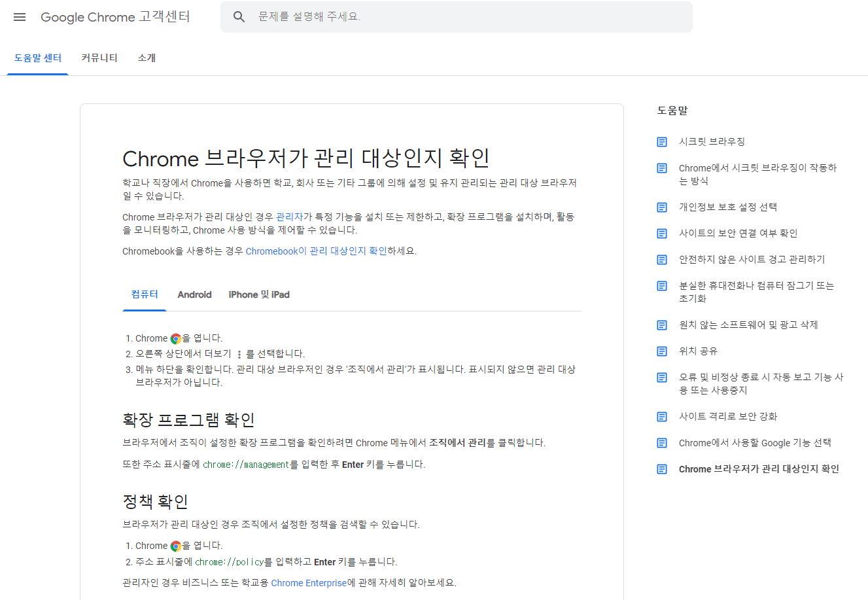The width and height of the screenshot is (868, 600).
Task: Click article icon beside 분실한 휴대전화나 컴퓨터 잠그기
Action: 662,286
